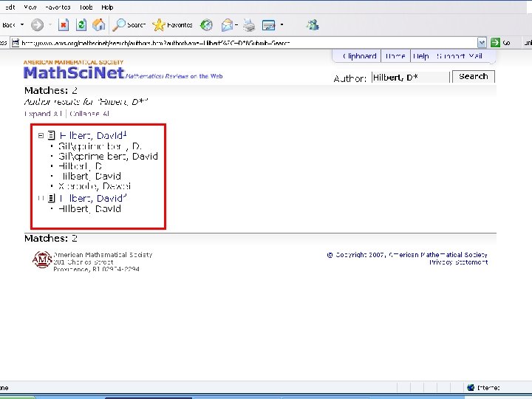This screenshot has width=532, height=399.
Task: Open Favorites star in toolbar
Action: coord(172,25)
